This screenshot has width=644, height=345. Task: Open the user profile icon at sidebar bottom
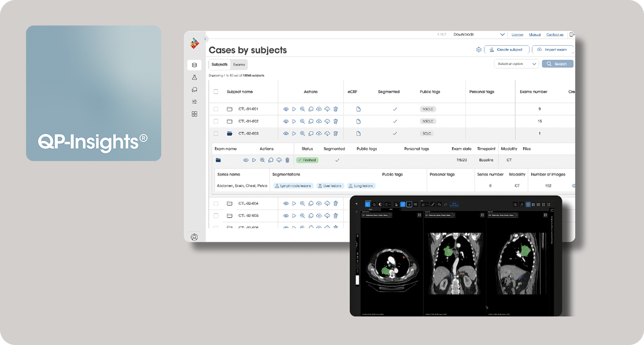coord(194,237)
